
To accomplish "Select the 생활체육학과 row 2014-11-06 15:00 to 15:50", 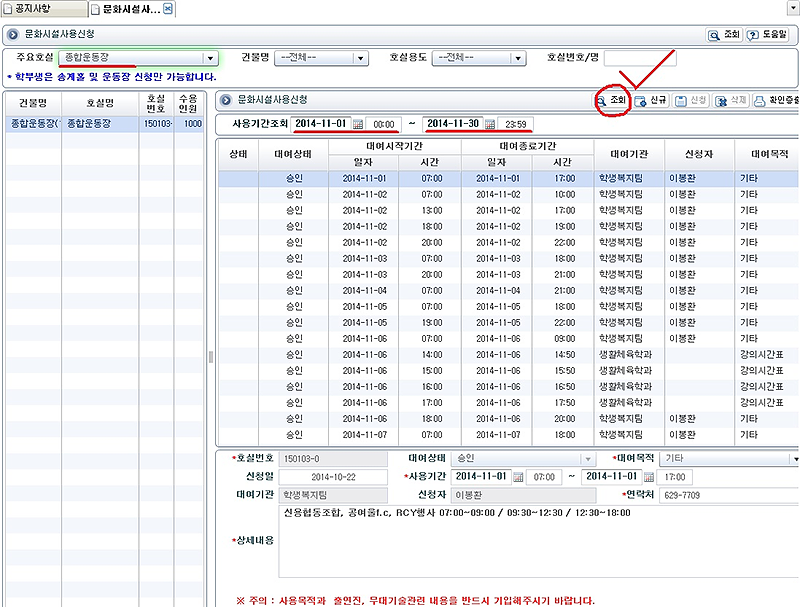I will (509, 371).
